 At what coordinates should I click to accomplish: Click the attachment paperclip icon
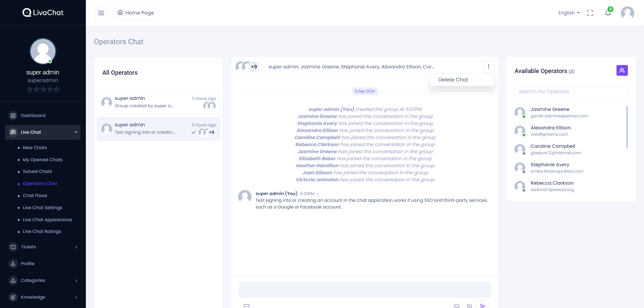(x=469, y=306)
